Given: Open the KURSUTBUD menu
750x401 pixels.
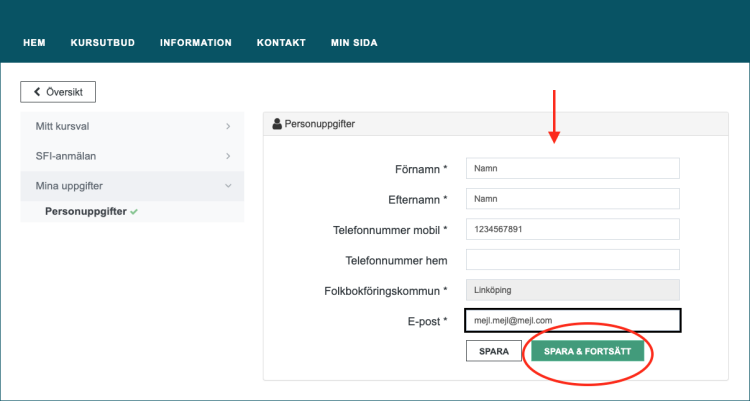Looking at the screenshot, I should pos(102,43).
